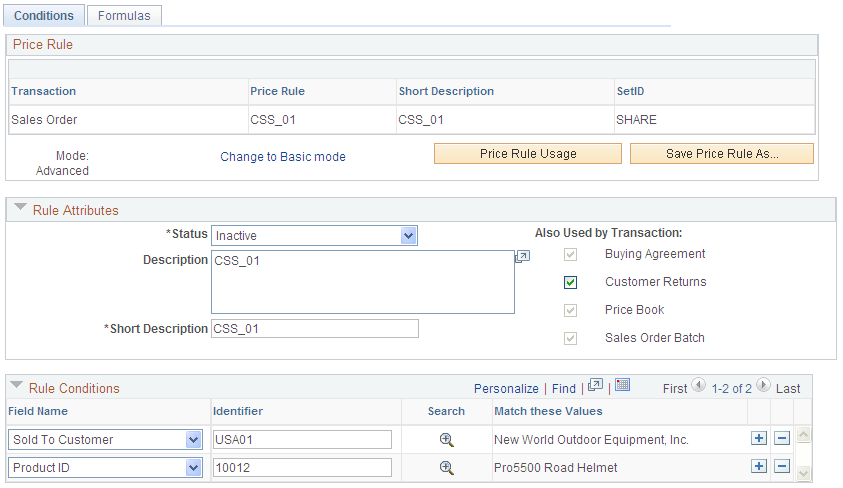This screenshot has width=843, height=488.
Task: Open Rule Conditions grid in new window icon
Action: 595,385
